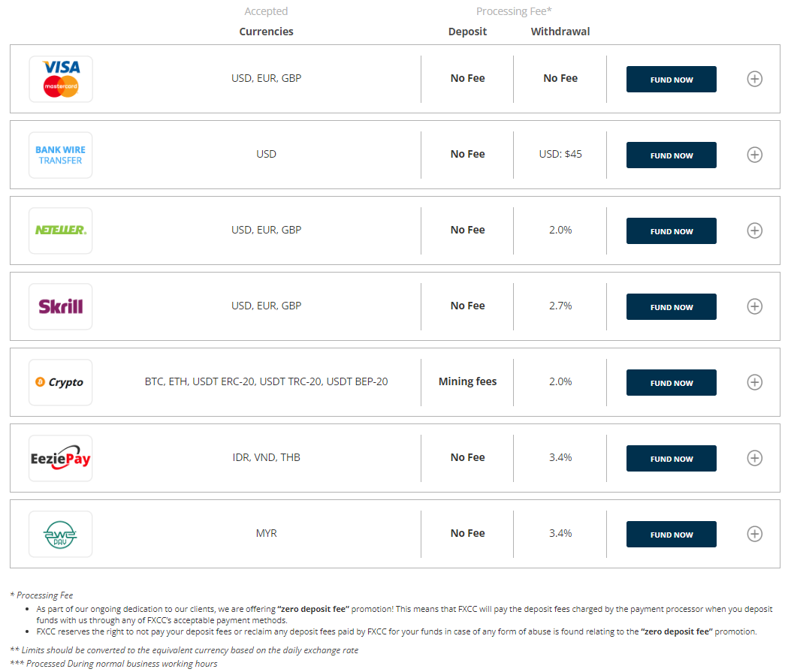This screenshot has width=785, height=672.
Task: Open EeziePay row plus expander
Action: pyautogui.click(x=755, y=458)
